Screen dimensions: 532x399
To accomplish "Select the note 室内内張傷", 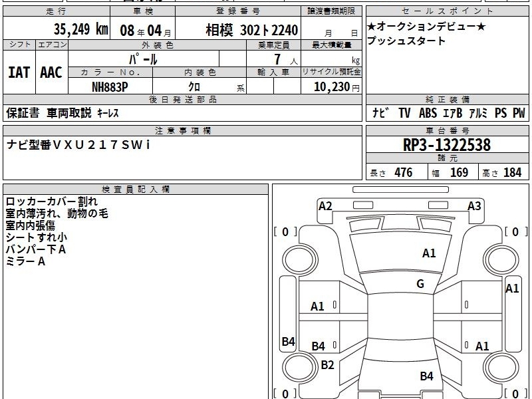I will 30,225.
